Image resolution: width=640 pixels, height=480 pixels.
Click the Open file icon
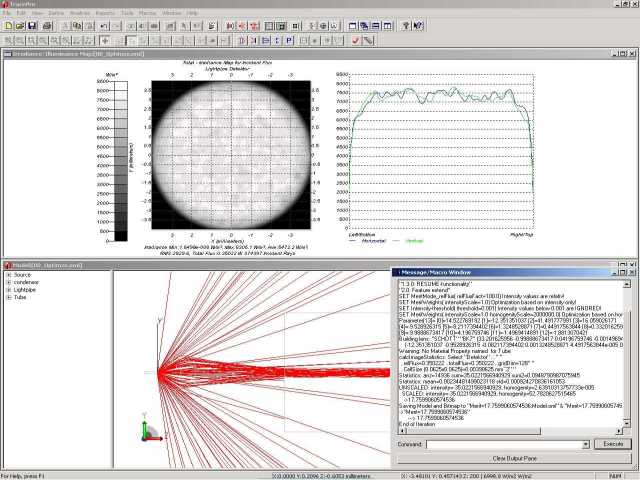[20, 26]
